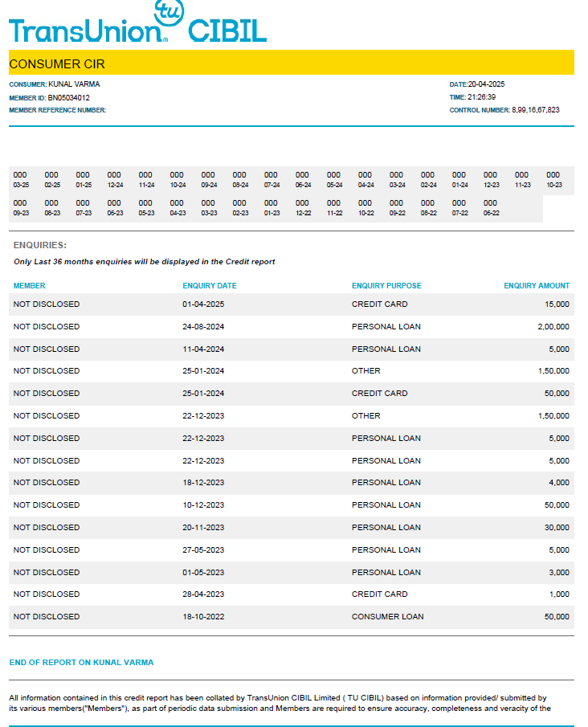Image resolution: width=588 pixels, height=727 pixels.
Task: Click CREDIT CARD purpose in 25-01-2024 row
Action: coord(379,394)
